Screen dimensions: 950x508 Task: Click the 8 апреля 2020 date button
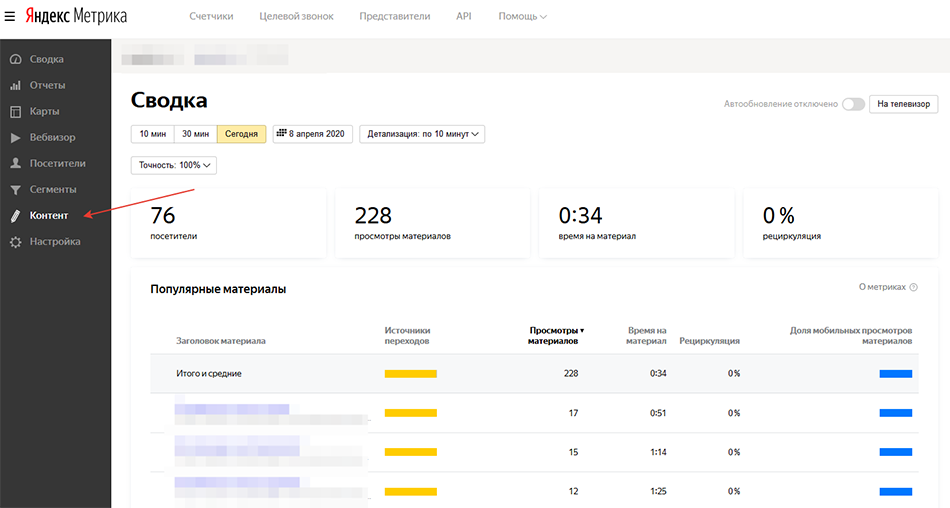coord(313,134)
